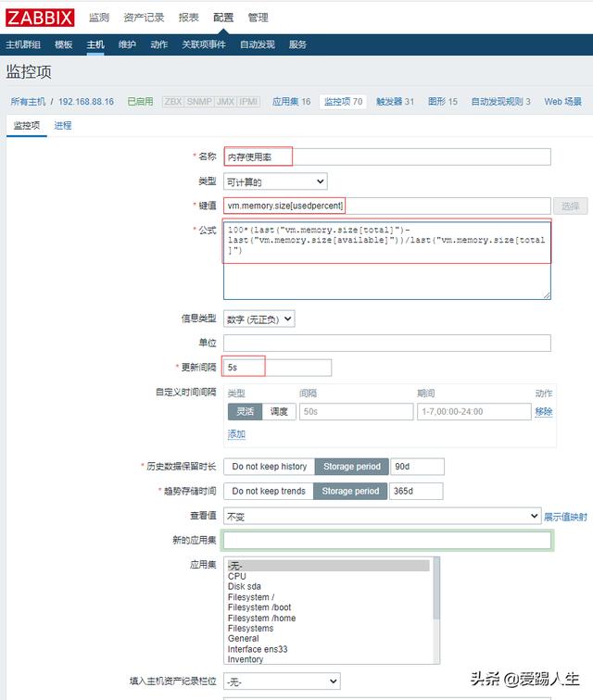
Task: Open 监控项 70 link
Action: [343, 102]
